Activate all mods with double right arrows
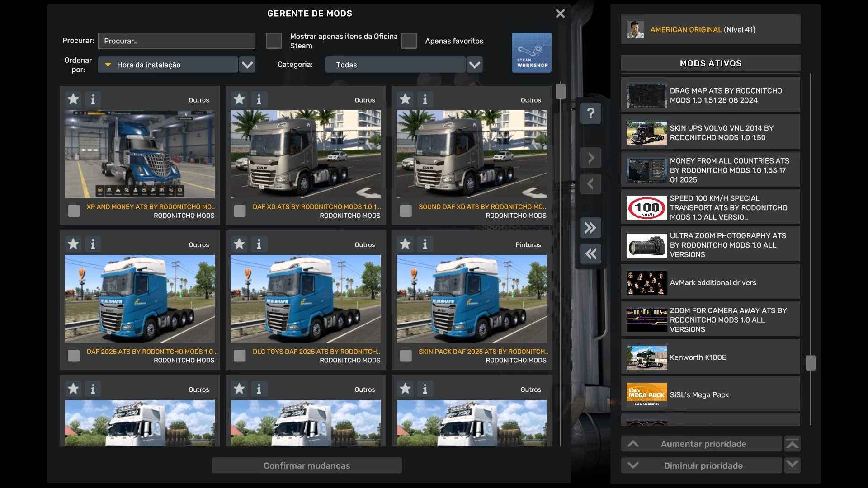 coord(590,228)
